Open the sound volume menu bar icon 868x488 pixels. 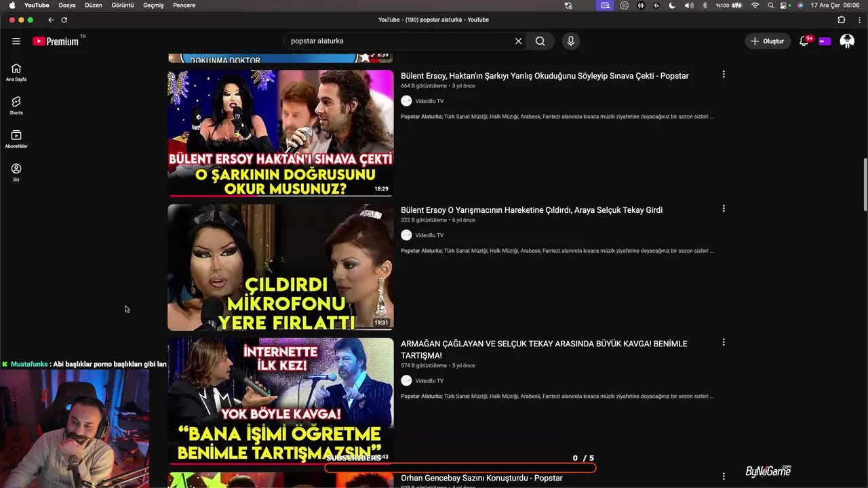click(689, 5)
